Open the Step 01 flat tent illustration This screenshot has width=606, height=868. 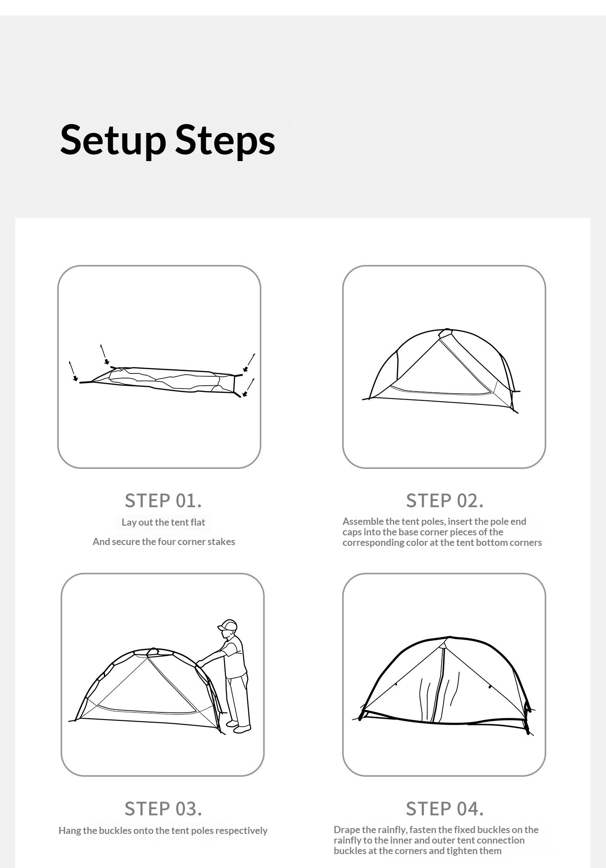[x=159, y=367]
